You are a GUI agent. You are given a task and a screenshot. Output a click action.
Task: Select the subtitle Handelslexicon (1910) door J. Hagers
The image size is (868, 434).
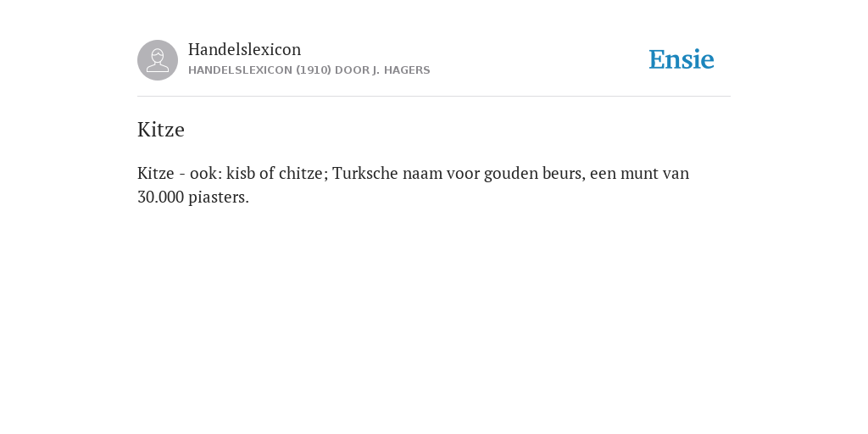click(309, 70)
